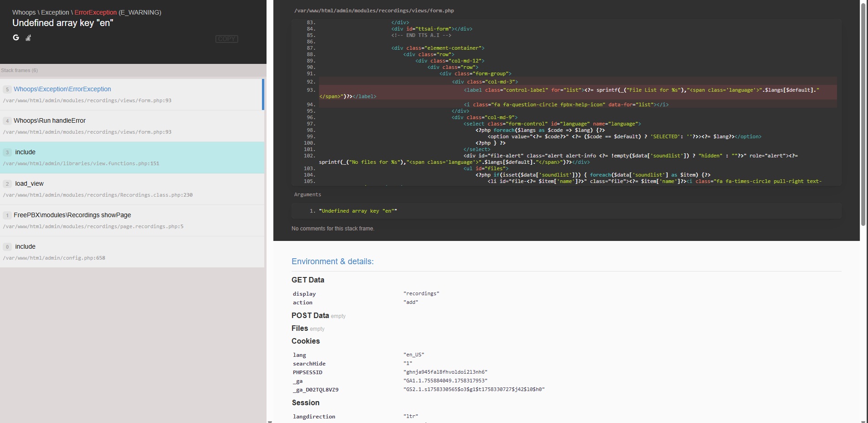The height and width of the screenshot is (423, 868).
Task: Click the GET Data section heading
Action: point(308,280)
